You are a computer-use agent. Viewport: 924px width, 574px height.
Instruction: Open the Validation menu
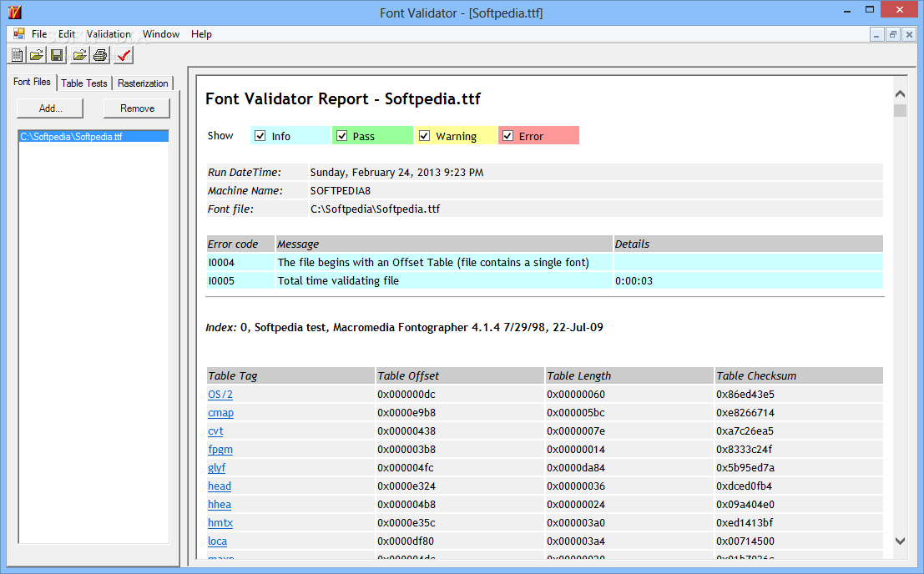(x=109, y=34)
